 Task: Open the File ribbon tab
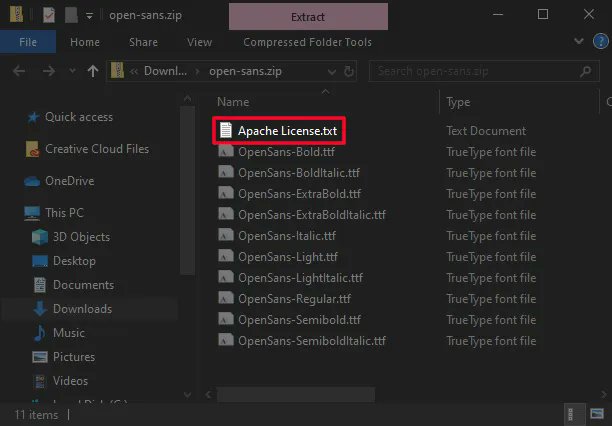point(28,42)
